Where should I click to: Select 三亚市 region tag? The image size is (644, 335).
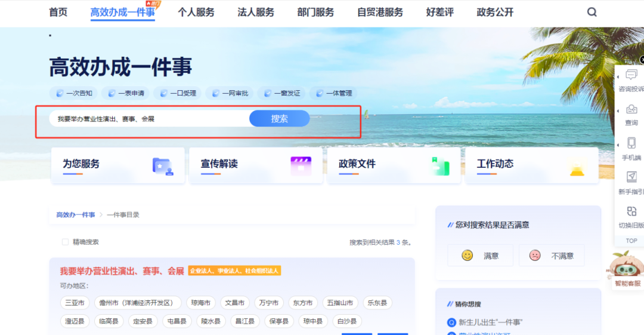75,303
